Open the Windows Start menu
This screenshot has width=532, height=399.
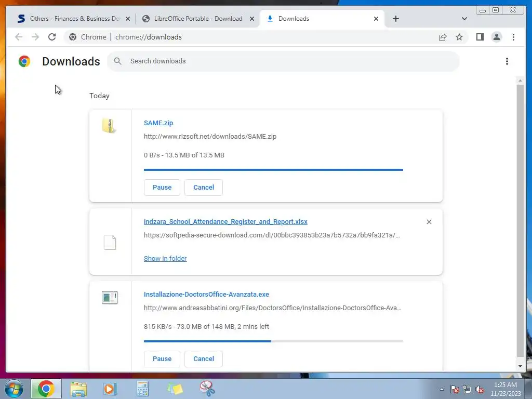pyautogui.click(x=14, y=389)
